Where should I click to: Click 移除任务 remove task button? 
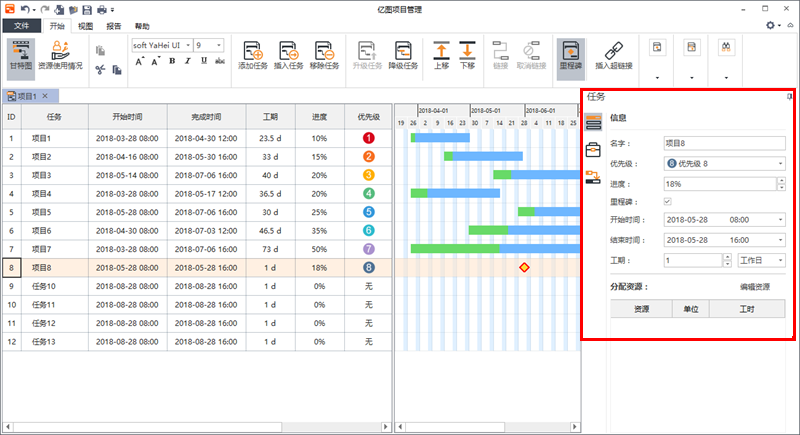[x=324, y=56]
